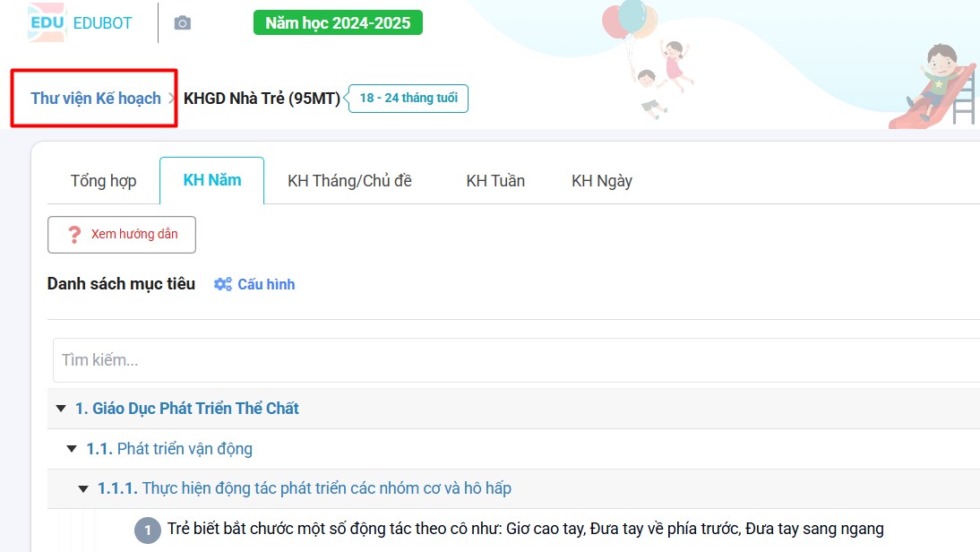
Task: Open the Cấu hình settings link
Action: pos(265,284)
